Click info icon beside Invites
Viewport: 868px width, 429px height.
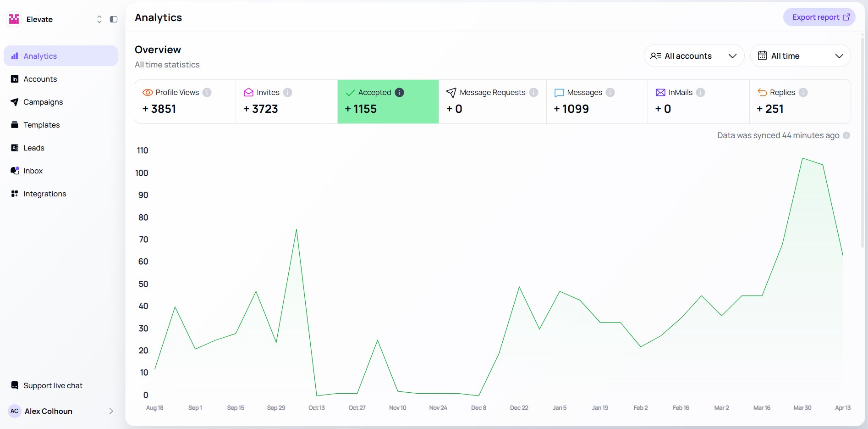[x=287, y=92]
